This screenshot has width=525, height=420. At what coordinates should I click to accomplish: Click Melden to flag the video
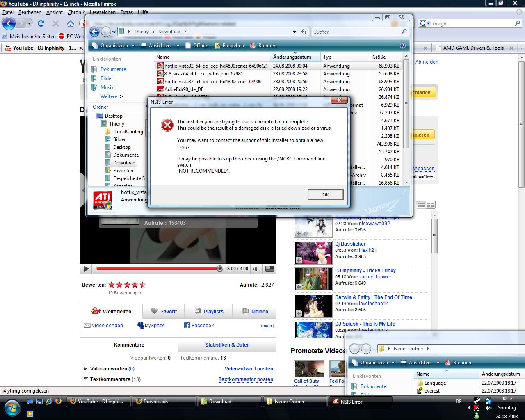pyautogui.click(x=255, y=312)
